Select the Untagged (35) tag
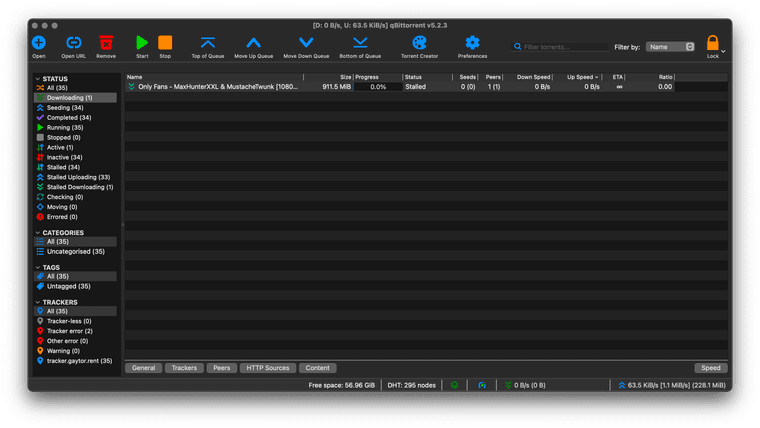The height and width of the screenshot is (428, 760). point(75,286)
